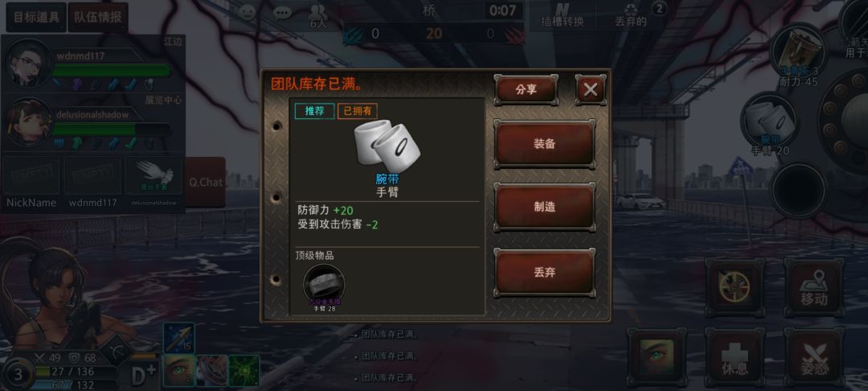Screen dimensions: 868x391
Task: Select the 已拥有 owned tag
Action: (357, 111)
